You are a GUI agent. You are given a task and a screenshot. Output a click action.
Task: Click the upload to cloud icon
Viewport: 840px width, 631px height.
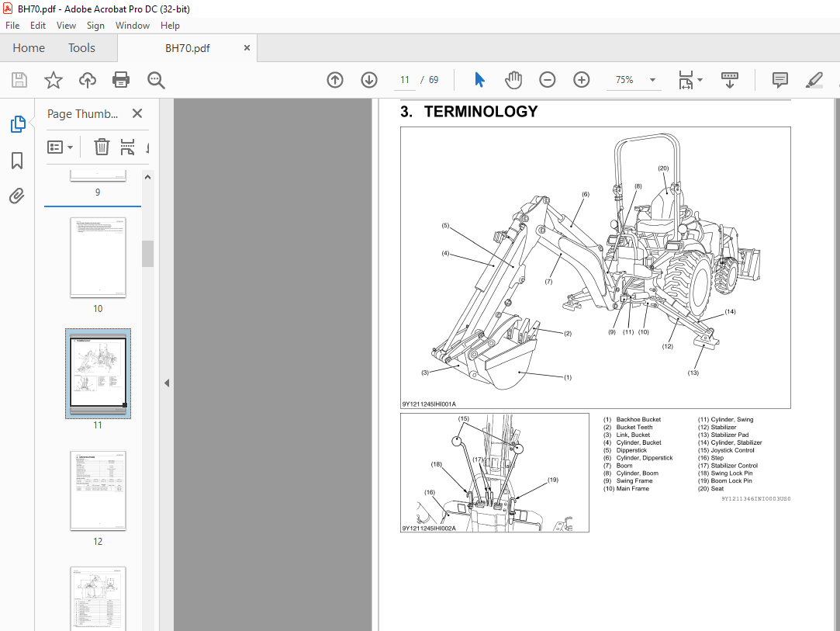point(88,80)
